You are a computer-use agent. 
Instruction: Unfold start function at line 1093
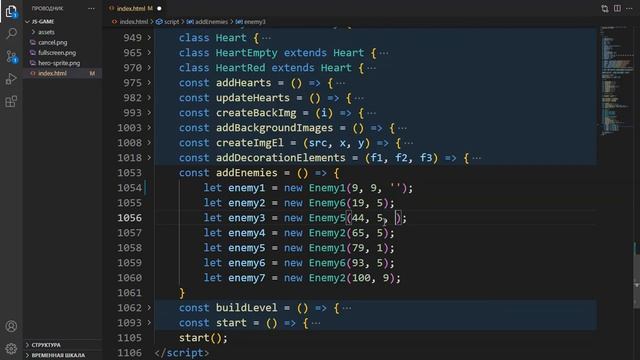pos(149,322)
